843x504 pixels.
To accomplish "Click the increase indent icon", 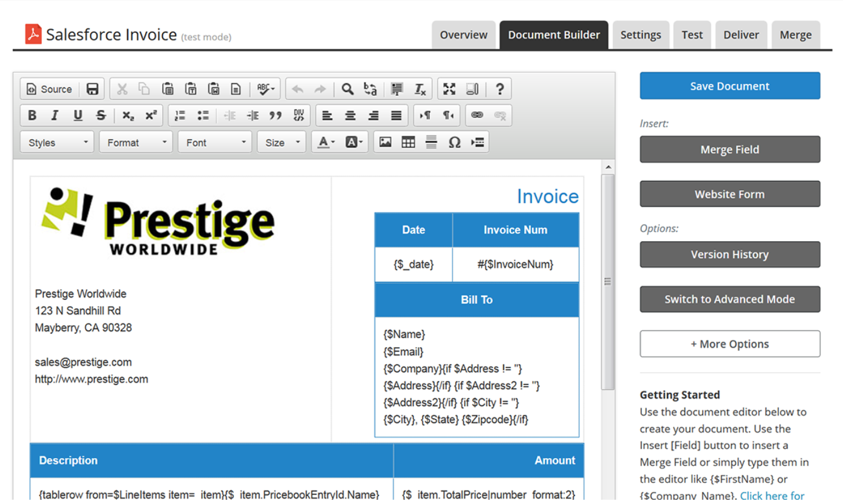I will point(253,115).
